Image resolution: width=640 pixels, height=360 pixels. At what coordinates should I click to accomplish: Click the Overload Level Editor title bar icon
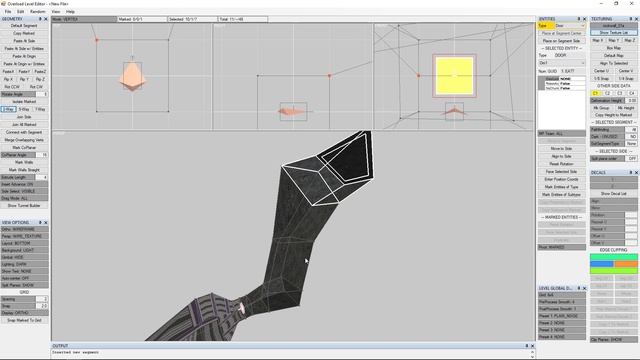click(x=3, y=3)
